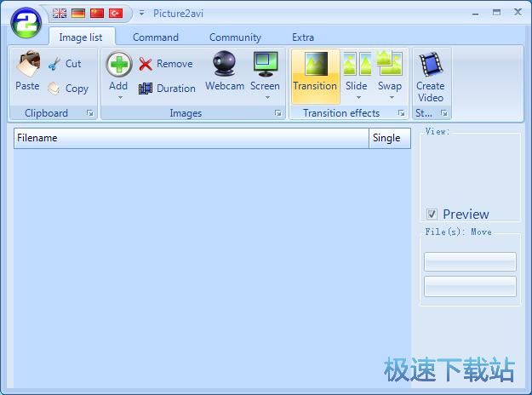Choose the Swap transition effect
Viewport: 532px width, 395px height.
(x=390, y=71)
